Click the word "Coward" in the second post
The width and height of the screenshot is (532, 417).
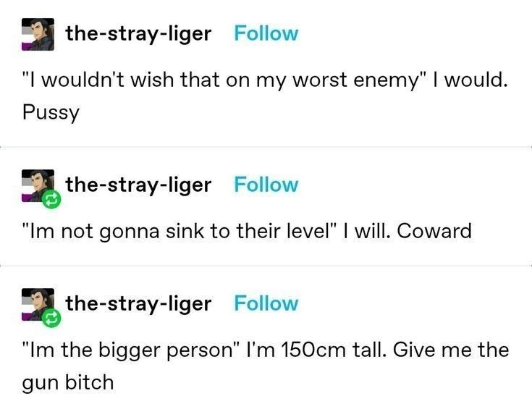[434, 232]
